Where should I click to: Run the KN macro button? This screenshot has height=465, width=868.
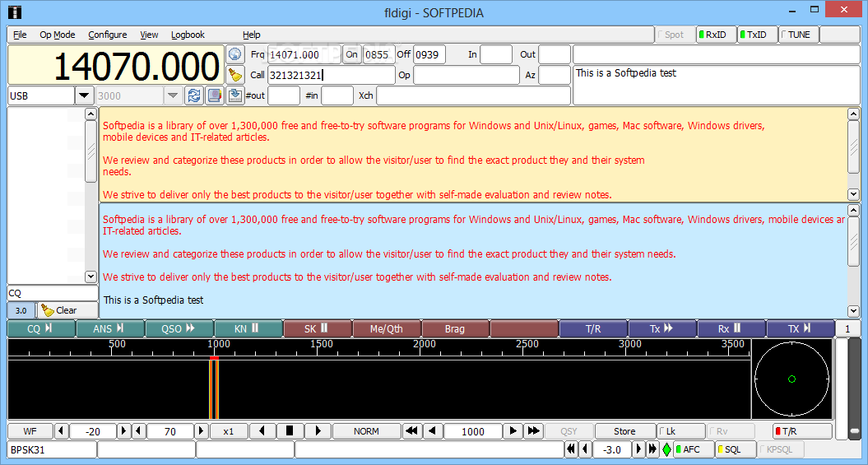click(248, 329)
